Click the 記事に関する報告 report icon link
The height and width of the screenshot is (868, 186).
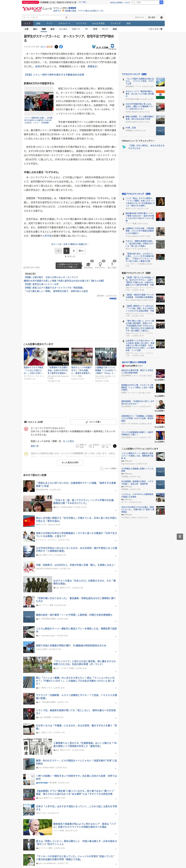point(32,267)
